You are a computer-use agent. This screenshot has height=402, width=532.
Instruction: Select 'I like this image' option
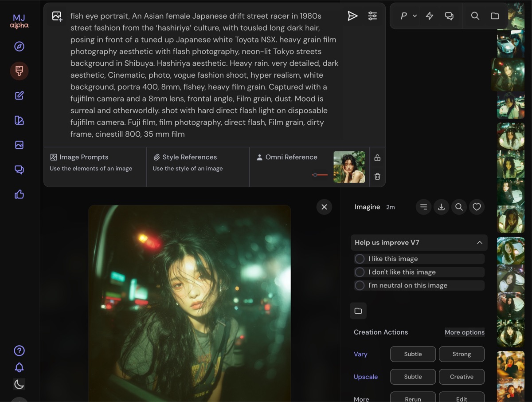point(419,259)
